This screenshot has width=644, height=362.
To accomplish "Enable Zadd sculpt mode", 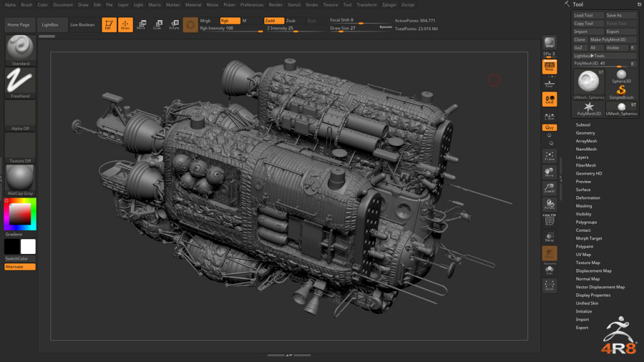I will pos(274,21).
